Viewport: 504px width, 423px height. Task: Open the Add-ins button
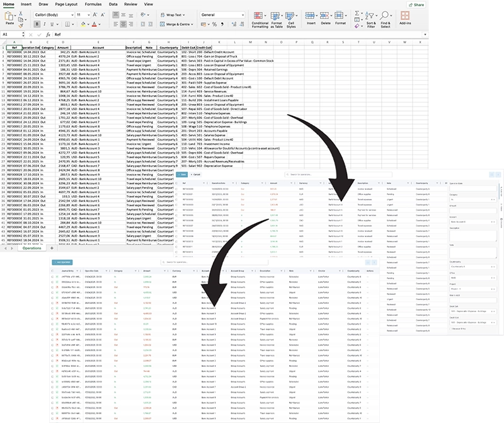(404, 16)
